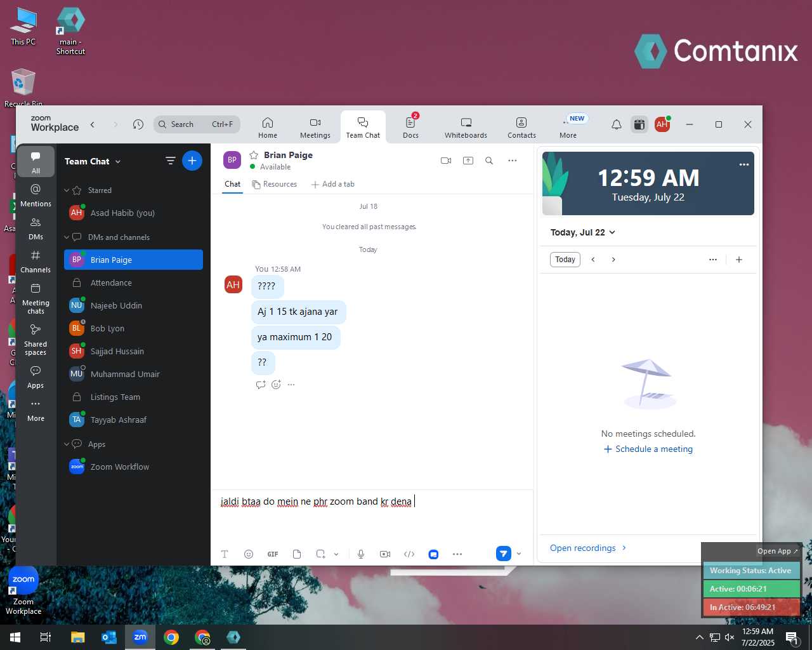Click the history clock icon
Image resolution: width=812 pixels, height=650 pixels.
[x=138, y=124]
